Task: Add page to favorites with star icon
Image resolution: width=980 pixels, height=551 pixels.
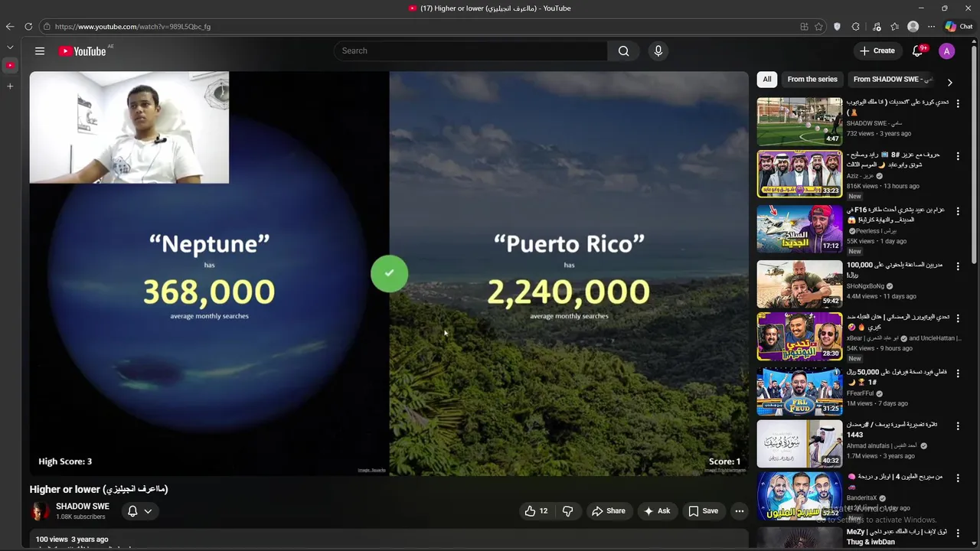Action: coord(818,27)
